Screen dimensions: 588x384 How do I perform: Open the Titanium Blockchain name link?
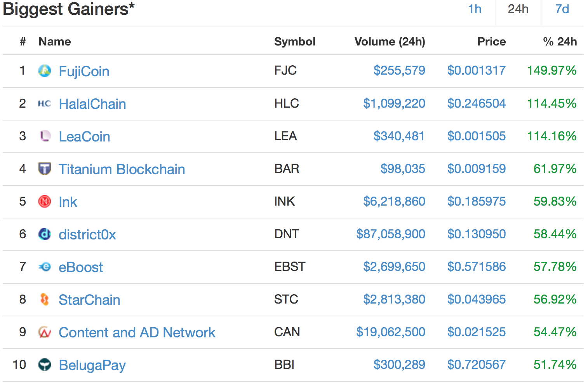point(122,169)
